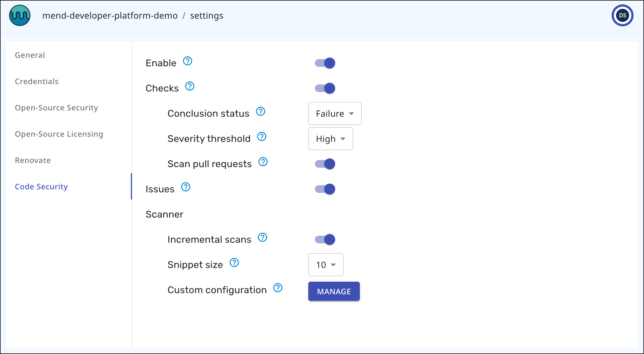
Task: Switch off the Issues toggle
Action: point(325,189)
